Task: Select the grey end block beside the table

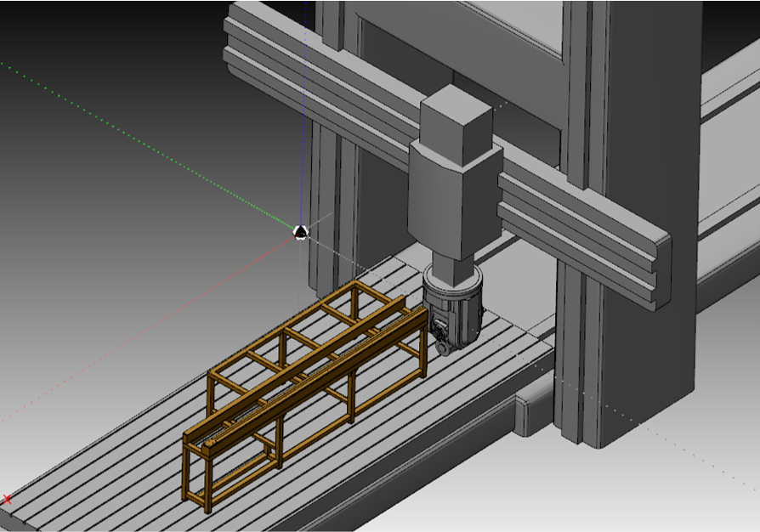Action: tap(534, 404)
